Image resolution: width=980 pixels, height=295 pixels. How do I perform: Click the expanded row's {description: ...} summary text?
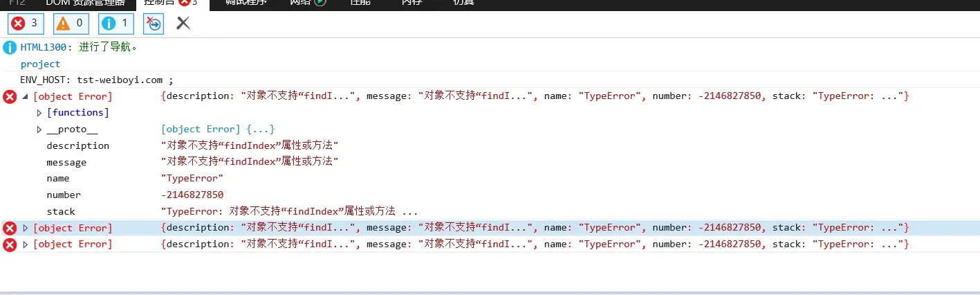(x=535, y=96)
